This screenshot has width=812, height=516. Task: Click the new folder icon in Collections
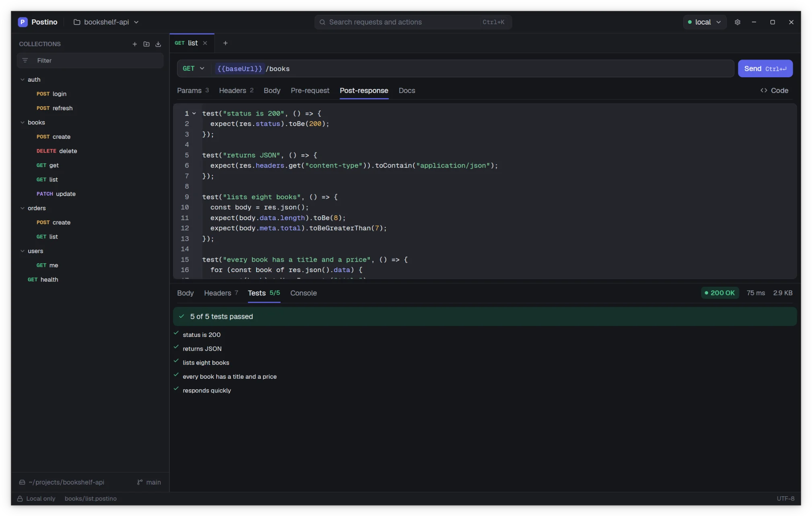point(146,44)
